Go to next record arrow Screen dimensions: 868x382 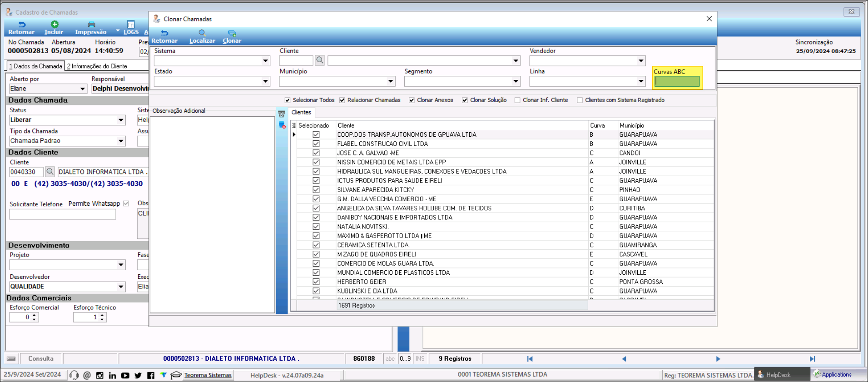coord(718,359)
